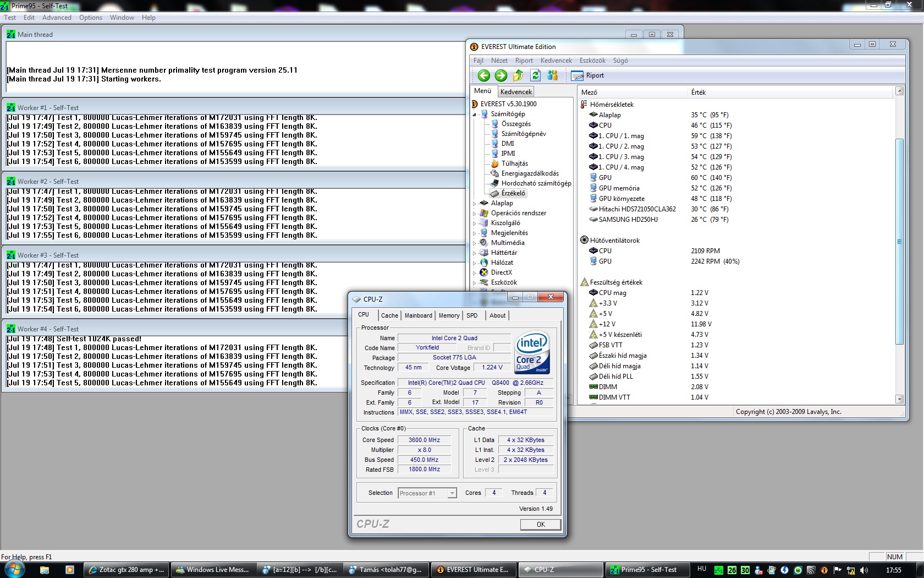Click the people icon in EVEREST toolbar
924x578 pixels.
[552, 75]
